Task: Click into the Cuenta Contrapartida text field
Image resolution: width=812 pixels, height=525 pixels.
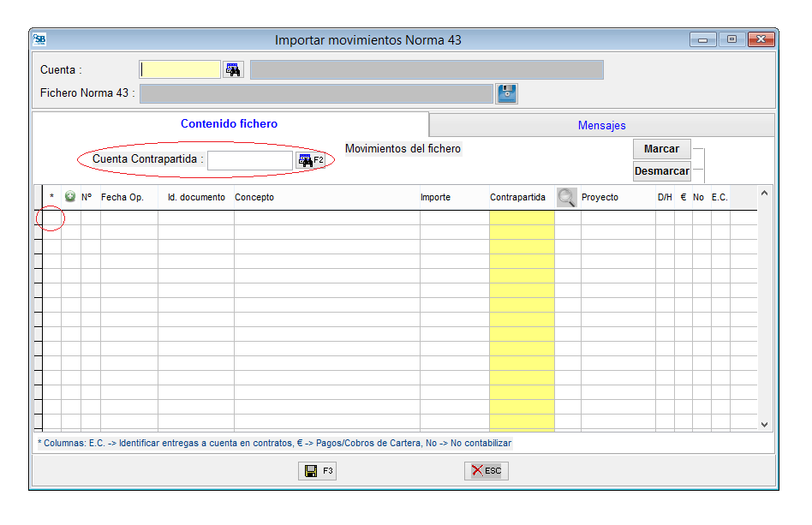Action: (x=249, y=160)
